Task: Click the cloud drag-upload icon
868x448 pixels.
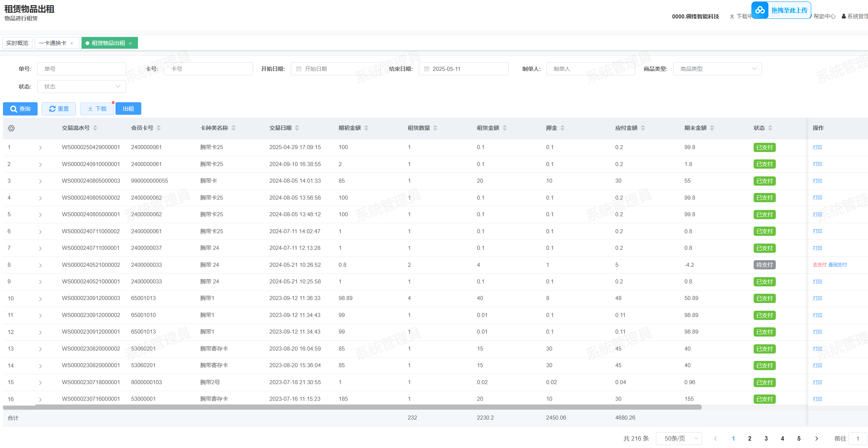Action: pos(760,10)
